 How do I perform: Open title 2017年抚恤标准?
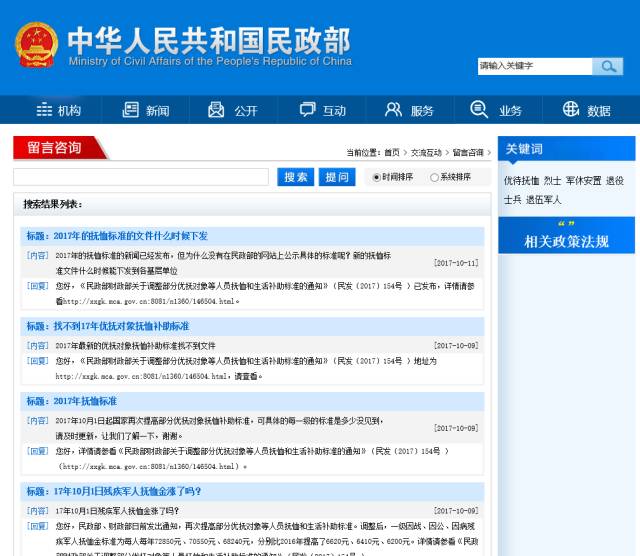coord(85,401)
